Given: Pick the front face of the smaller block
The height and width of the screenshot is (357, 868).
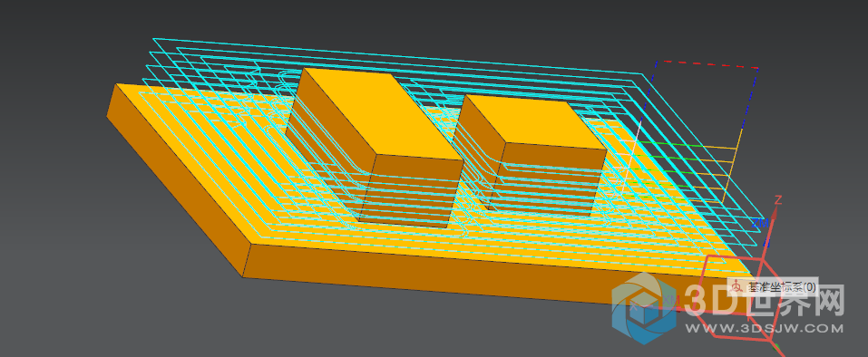Looking at the screenshot, I should coord(548,180).
